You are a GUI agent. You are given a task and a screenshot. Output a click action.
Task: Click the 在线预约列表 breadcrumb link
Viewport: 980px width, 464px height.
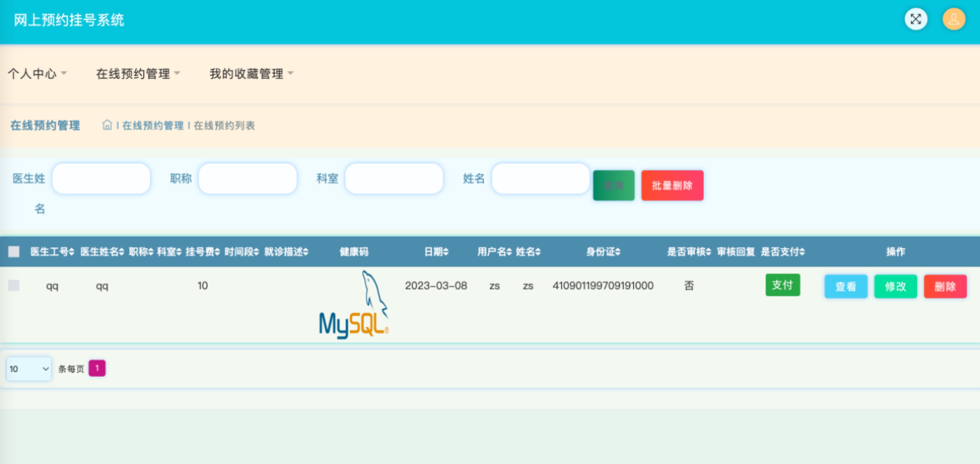click(224, 126)
